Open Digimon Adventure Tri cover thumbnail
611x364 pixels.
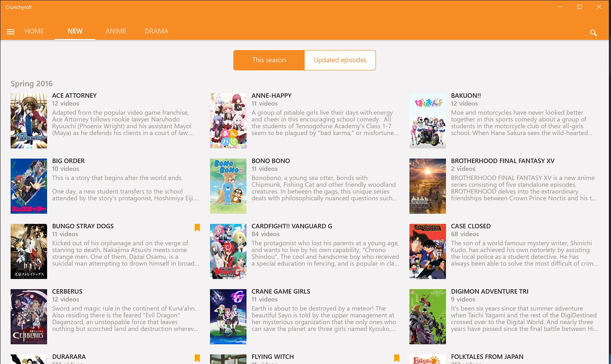coord(428,317)
